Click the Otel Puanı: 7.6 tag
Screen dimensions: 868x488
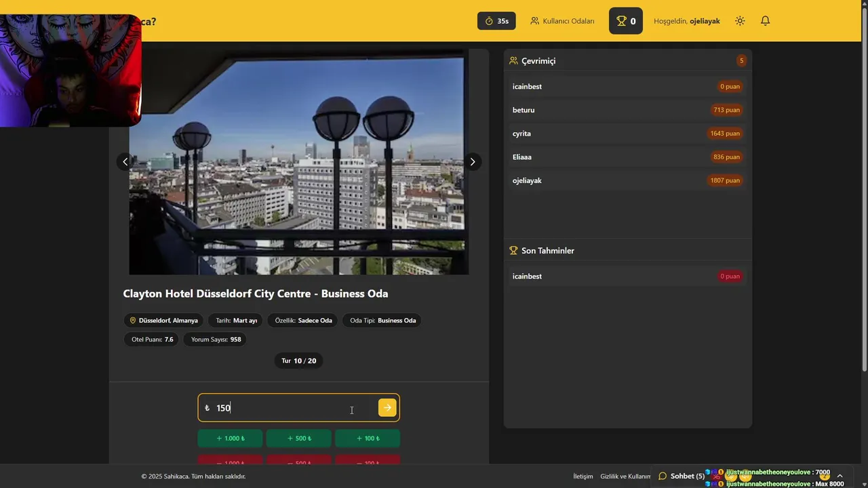pos(152,339)
